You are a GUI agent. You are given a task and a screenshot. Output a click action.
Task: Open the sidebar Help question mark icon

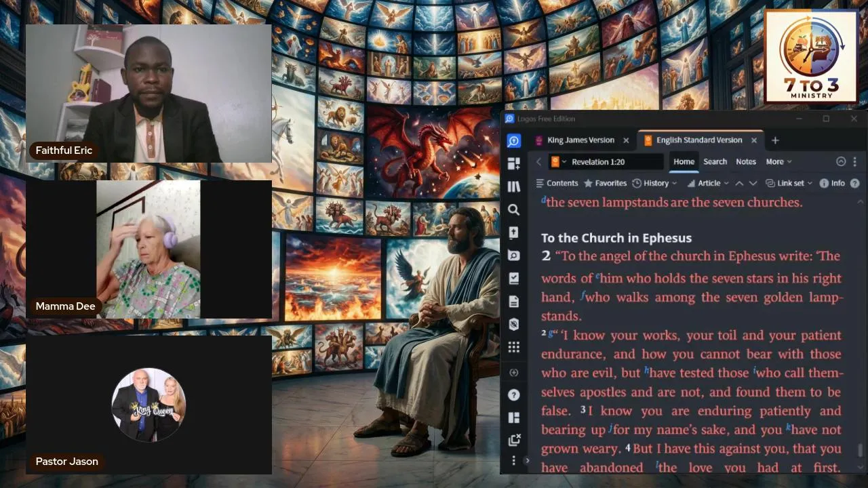tap(514, 394)
